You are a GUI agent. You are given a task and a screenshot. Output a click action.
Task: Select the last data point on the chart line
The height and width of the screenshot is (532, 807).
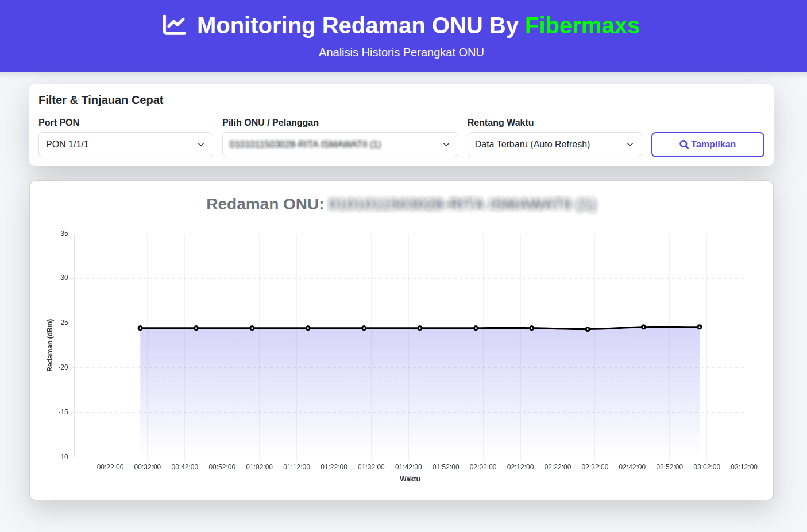coord(699,327)
